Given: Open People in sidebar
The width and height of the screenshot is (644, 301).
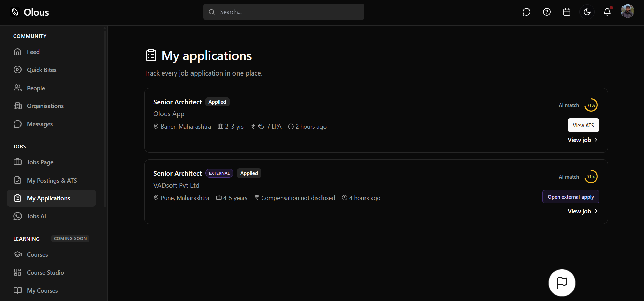Looking at the screenshot, I should (51, 88).
